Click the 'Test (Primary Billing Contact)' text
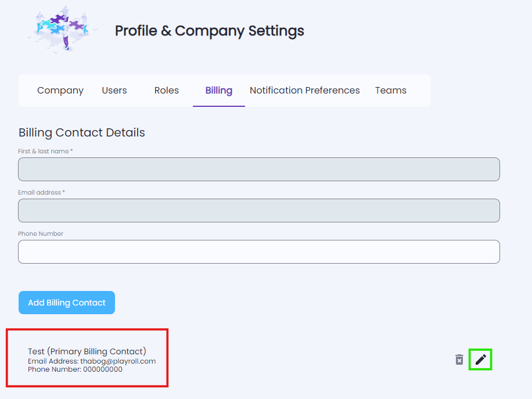This screenshot has height=399, width=532. tap(87, 351)
